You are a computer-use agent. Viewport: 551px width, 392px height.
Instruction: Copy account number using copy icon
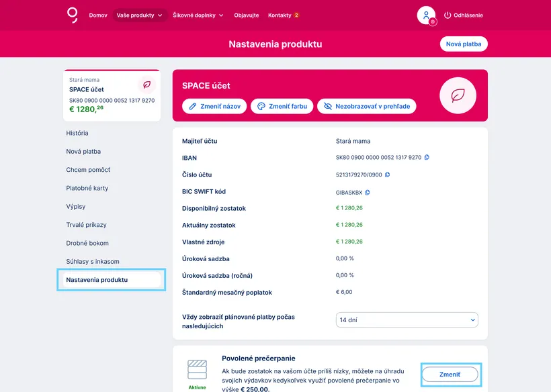388,175
